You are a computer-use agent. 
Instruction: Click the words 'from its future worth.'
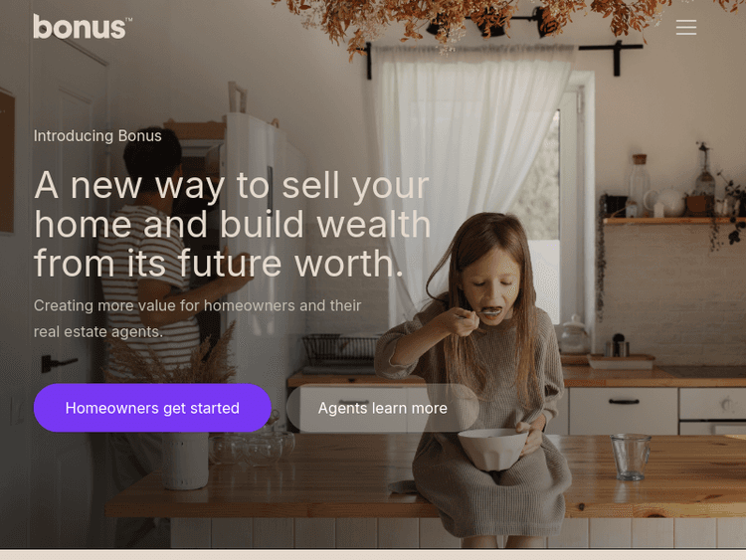(x=219, y=264)
